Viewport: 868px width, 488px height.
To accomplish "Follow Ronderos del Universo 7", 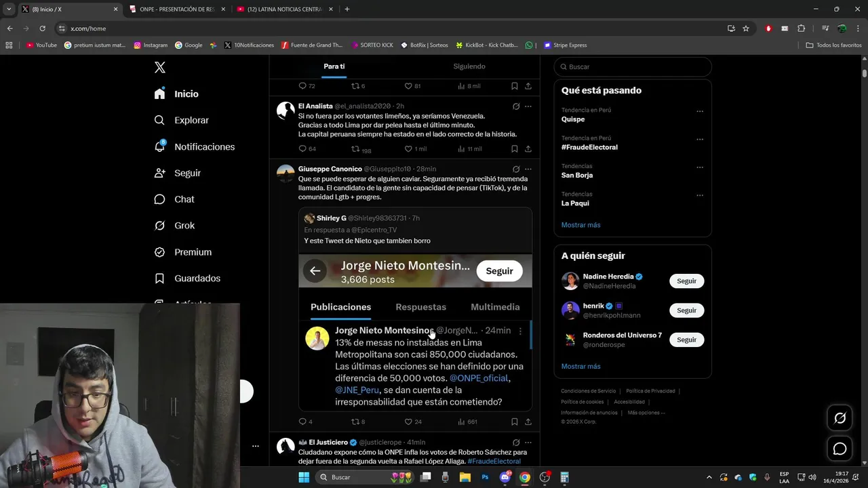I will click(x=686, y=340).
